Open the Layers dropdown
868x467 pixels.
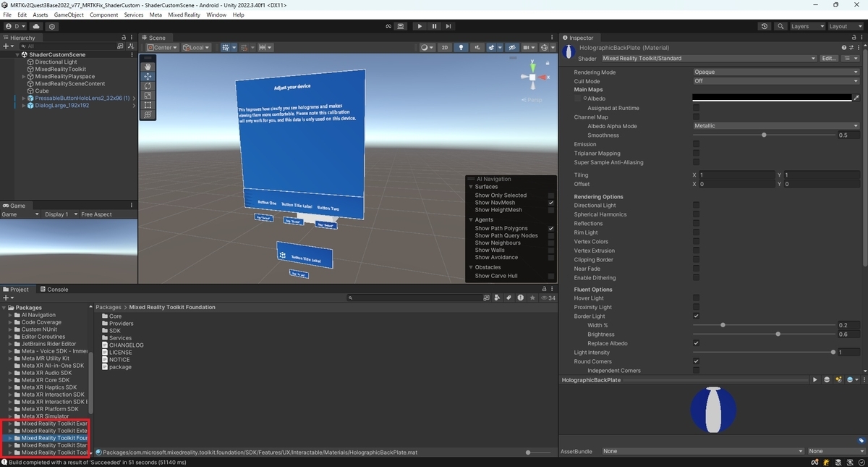click(806, 26)
